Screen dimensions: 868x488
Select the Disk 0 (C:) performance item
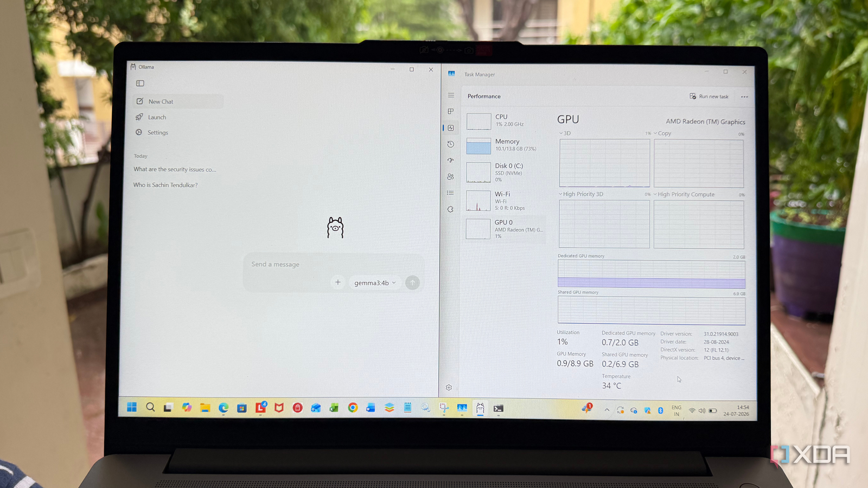(506, 172)
